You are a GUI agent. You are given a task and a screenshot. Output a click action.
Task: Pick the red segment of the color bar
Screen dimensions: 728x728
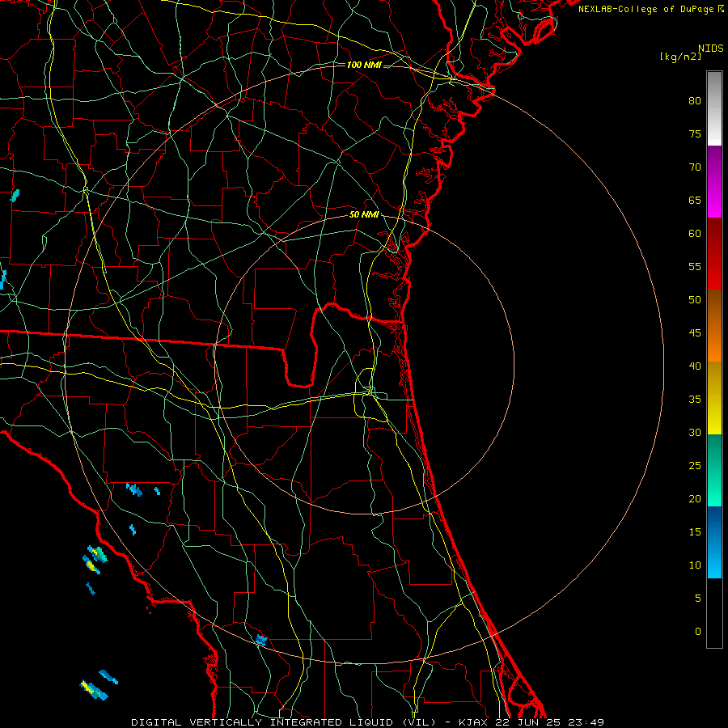(x=714, y=253)
